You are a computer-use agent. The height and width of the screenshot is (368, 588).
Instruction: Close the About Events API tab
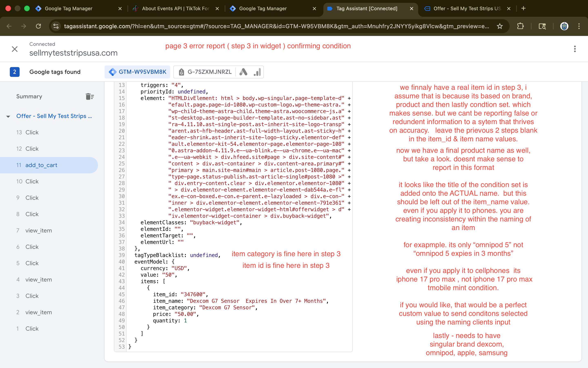tap(217, 9)
